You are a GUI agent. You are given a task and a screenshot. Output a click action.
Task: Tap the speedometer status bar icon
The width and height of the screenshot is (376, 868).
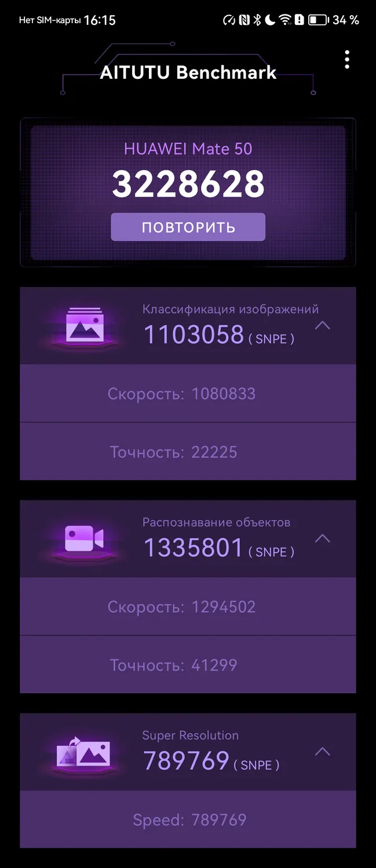(229, 20)
